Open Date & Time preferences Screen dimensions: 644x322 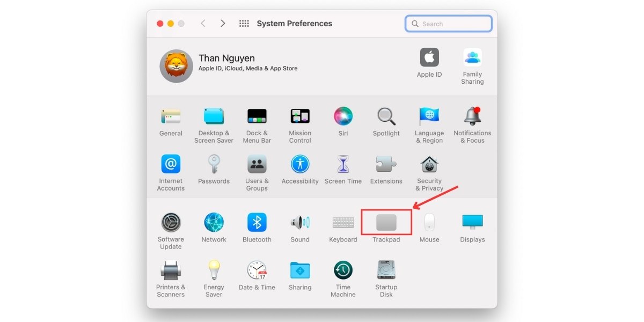[x=257, y=270]
